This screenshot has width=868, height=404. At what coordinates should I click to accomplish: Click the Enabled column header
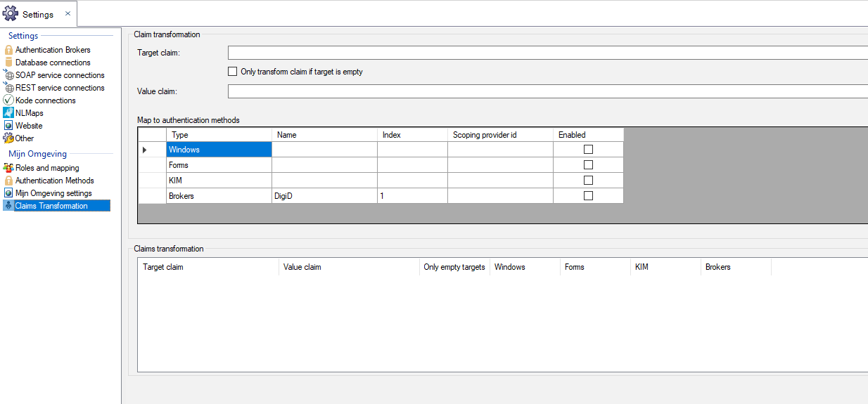point(588,135)
